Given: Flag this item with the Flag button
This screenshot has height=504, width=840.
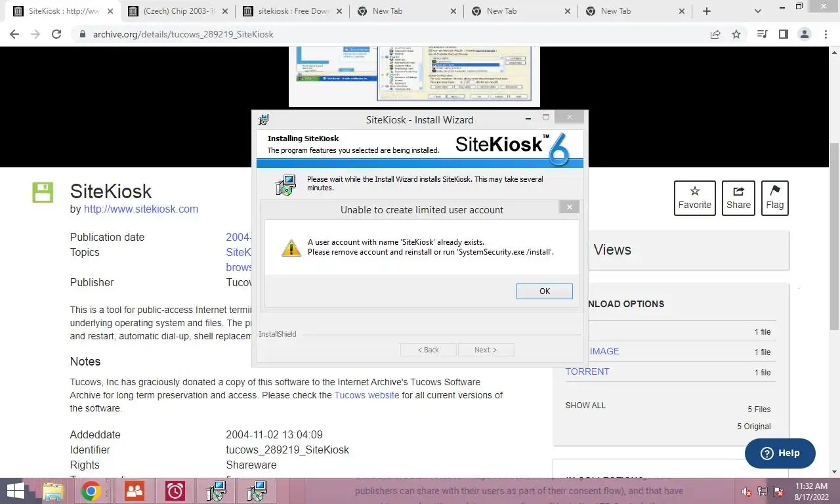Looking at the screenshot, I should [x=774, y=198].
